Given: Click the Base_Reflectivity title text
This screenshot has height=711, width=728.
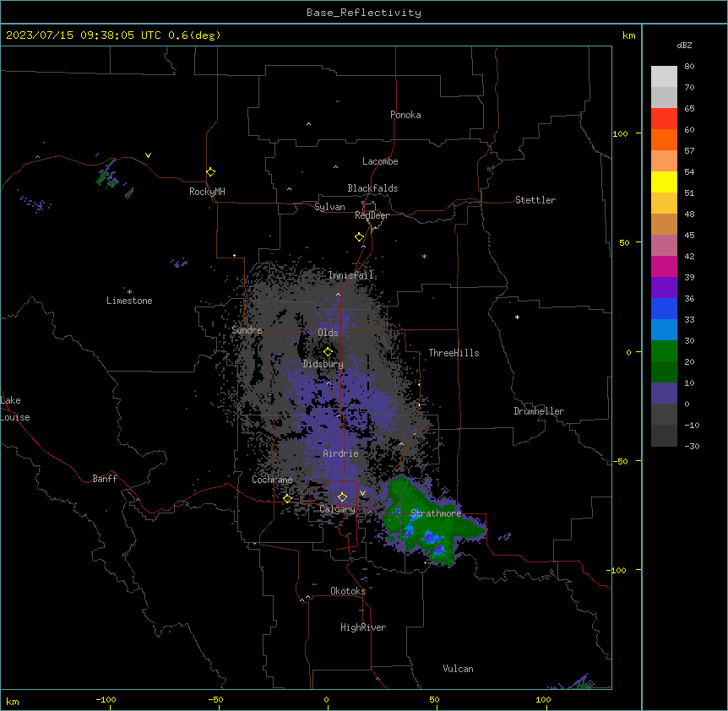Looking at the screenshot, I should pyautogui.click(x=363, y=13).
